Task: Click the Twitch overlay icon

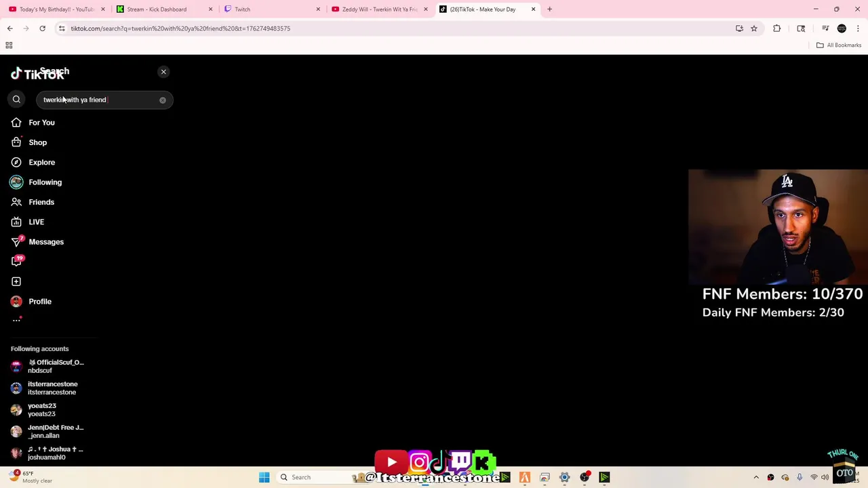Action: coord(460,462)
